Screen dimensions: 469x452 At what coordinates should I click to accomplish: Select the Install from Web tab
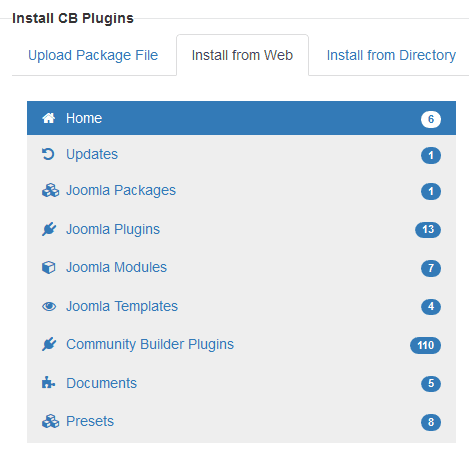click(242, 55)
